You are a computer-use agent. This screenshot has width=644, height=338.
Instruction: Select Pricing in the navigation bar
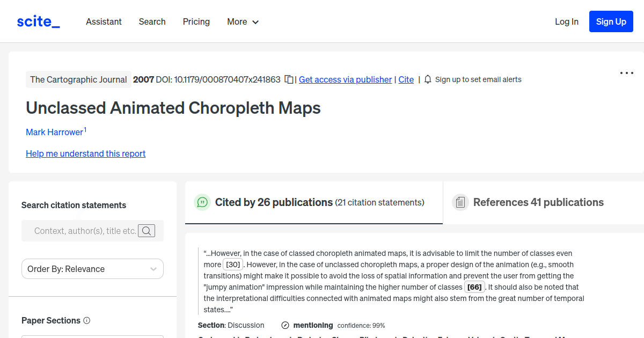coord(196,21)
